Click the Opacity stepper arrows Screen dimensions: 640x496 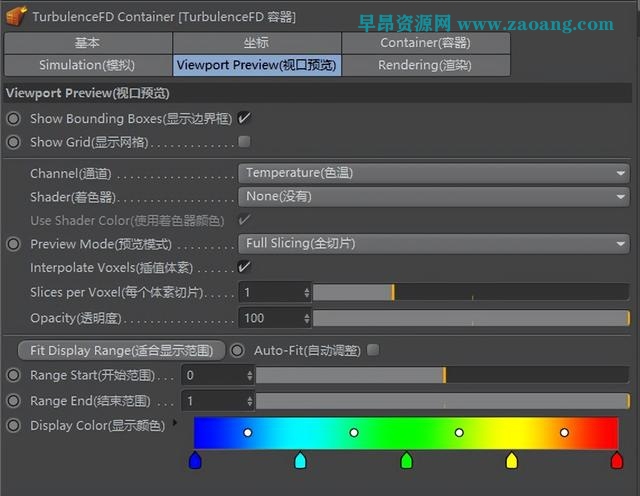307,318
